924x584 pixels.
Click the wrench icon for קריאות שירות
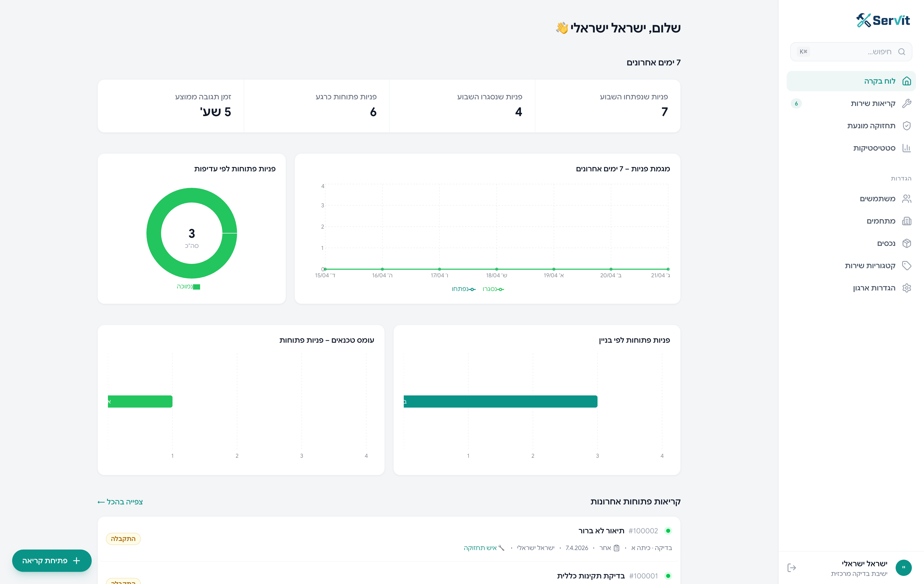[906, 103]
